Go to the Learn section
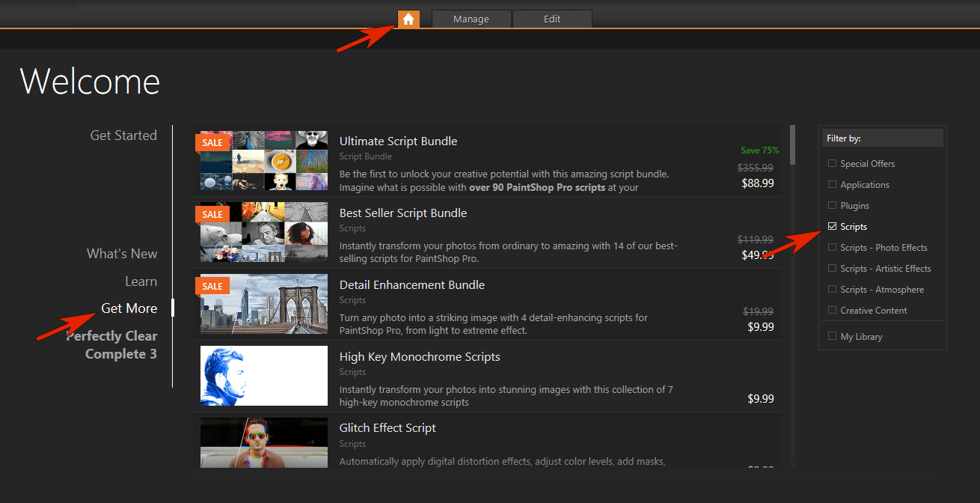This screenshot has height=503, width=980. pyautogui.click(x=141, y=281)
